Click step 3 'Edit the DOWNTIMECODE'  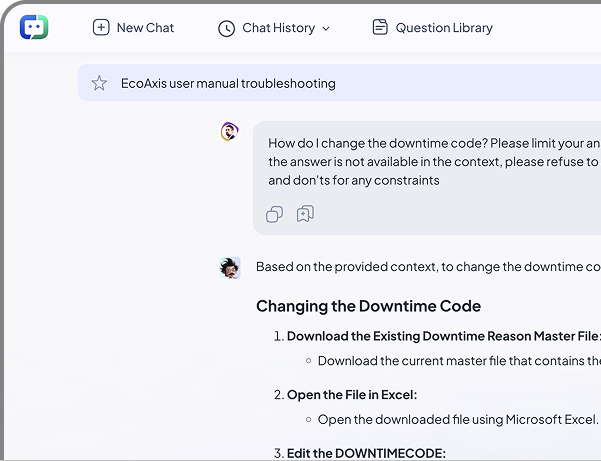(365, 453)
